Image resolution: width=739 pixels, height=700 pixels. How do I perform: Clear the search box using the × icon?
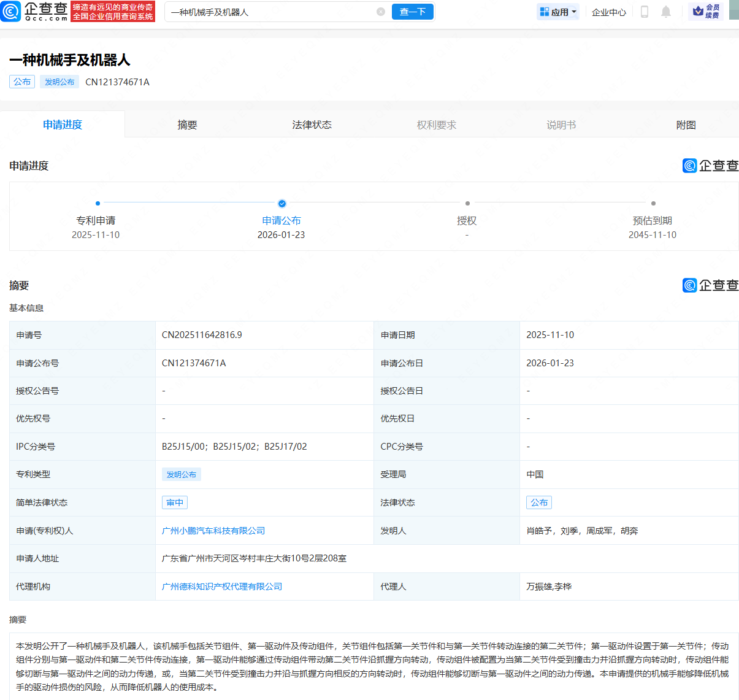click(380, 11)
